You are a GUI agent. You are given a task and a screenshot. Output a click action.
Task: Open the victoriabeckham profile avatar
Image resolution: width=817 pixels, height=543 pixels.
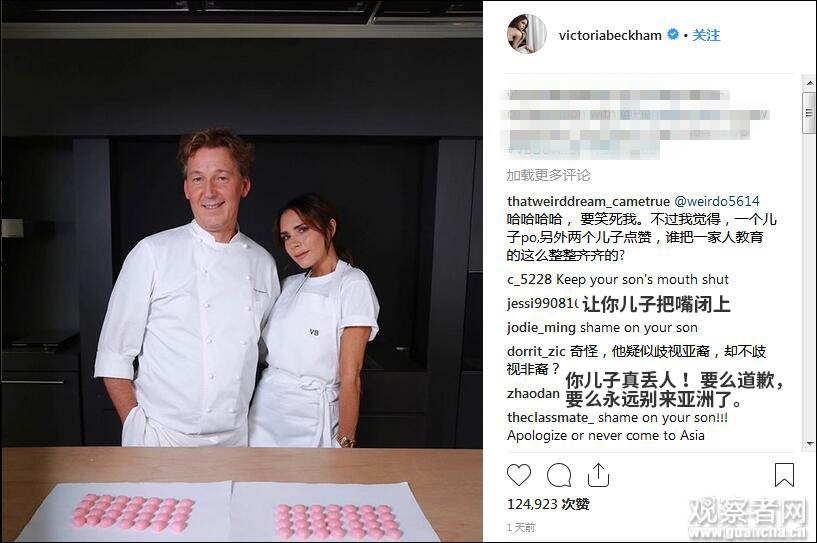pos(527,34)
